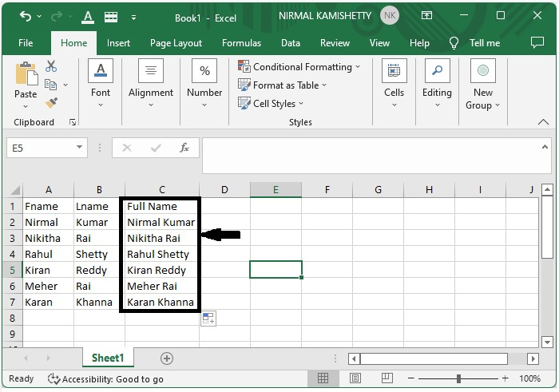Click the Auto Fill Options icon

point(208,319)
